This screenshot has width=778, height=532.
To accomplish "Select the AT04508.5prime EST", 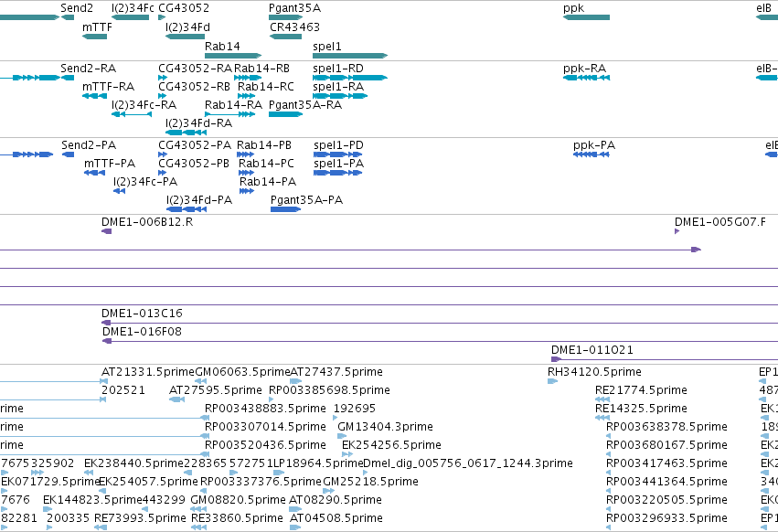I will [295, 528].
